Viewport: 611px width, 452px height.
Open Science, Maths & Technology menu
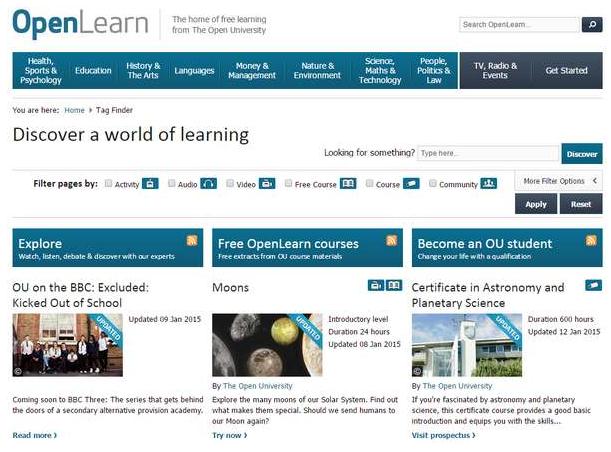point(380,71)
